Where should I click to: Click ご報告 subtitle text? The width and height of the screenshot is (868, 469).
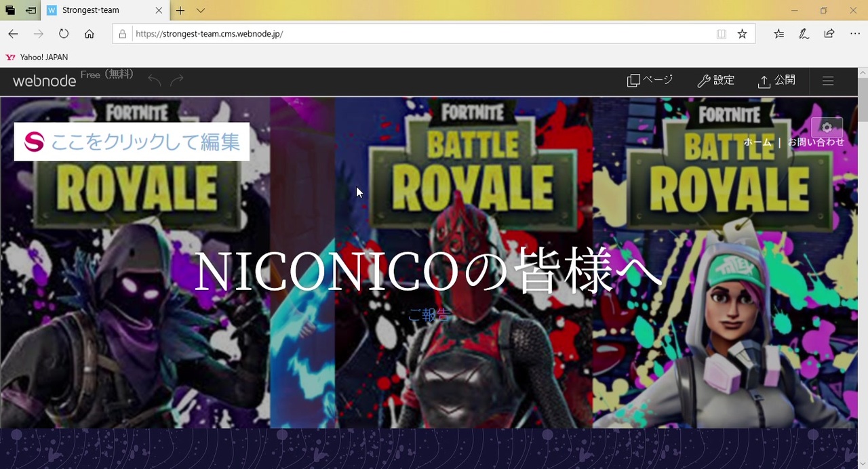(429, 315)
